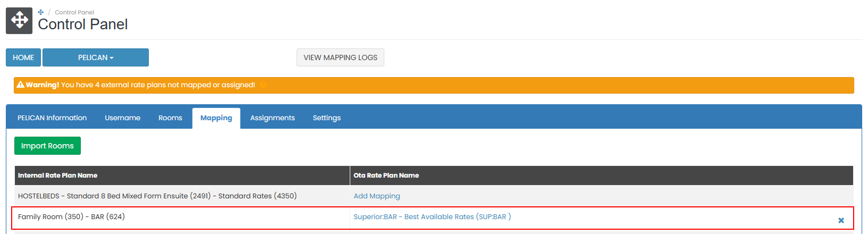Image resolution: width=868 pixels, height=234 pixels.
Task: Switch to the PELICAN Information tab
Action: pyautogui.click(x=52, y=118)
